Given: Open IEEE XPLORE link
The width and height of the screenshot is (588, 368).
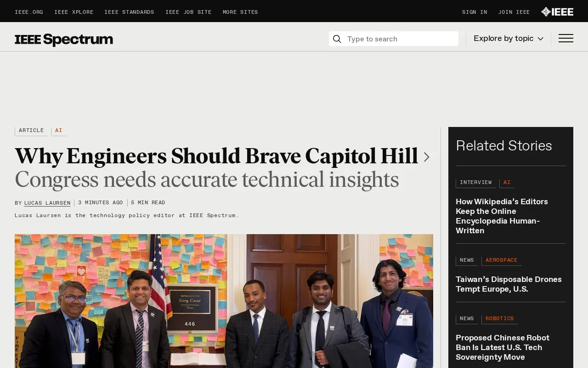Looking at the screenshot, I should click(x=73, y=12).
